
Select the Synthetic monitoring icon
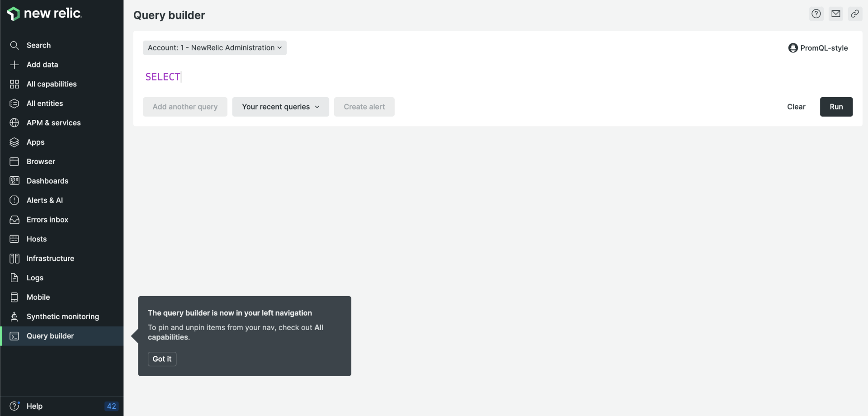14,317
